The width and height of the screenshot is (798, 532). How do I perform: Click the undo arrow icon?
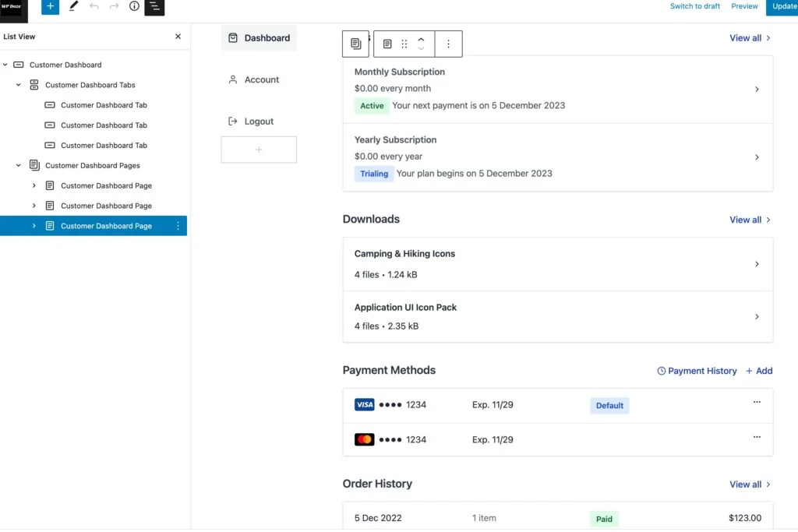[94, 7]
